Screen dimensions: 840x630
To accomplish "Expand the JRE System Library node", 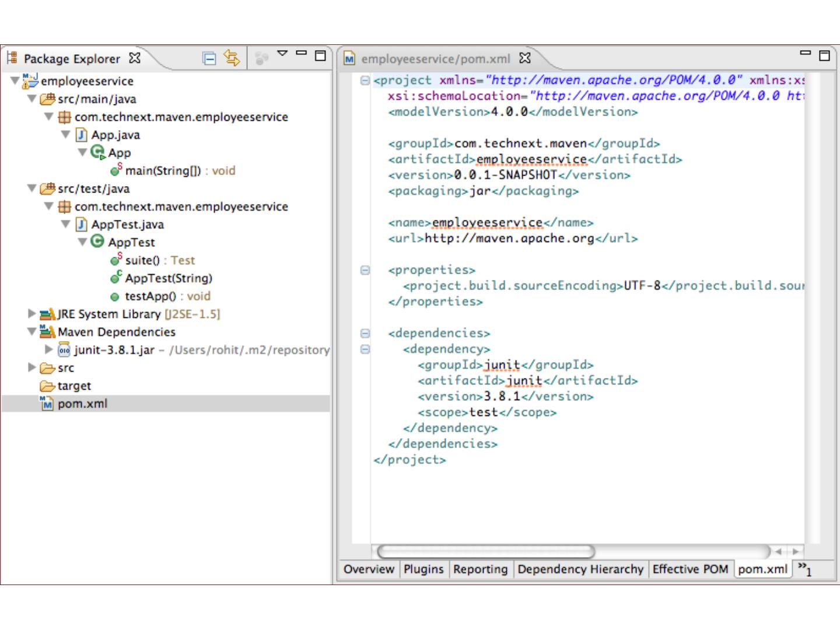I will (32, 314).
